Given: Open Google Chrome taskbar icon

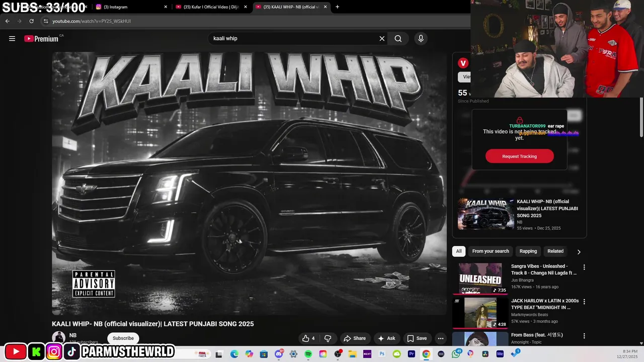Looking at the screenshot, I should (x=426, y=354).
